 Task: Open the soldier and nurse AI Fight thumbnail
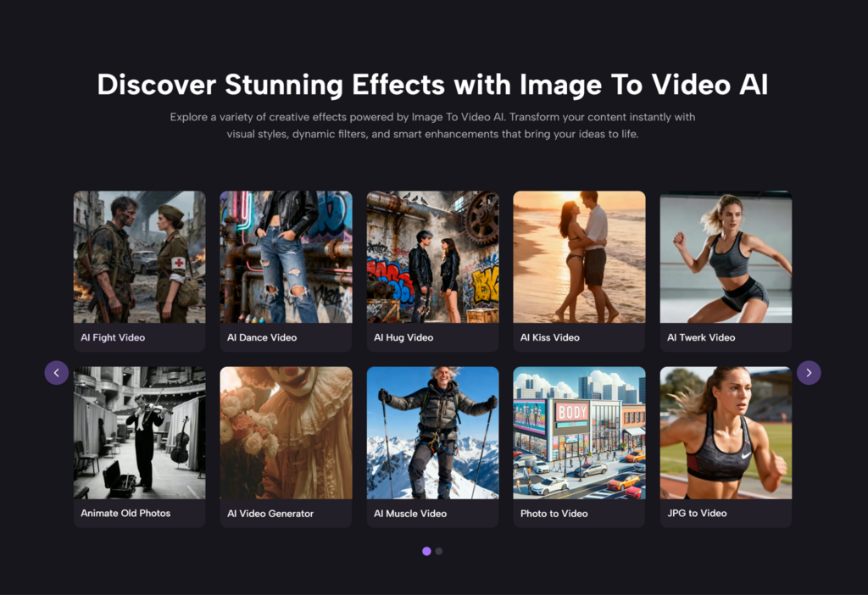(x=139, y=257)
